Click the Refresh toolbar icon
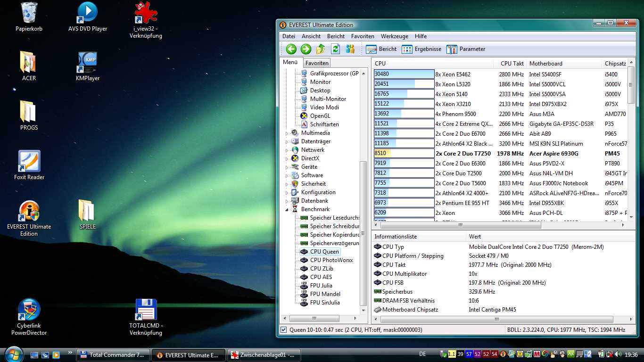The image size is (644, 362). click(x=335, y=49)
